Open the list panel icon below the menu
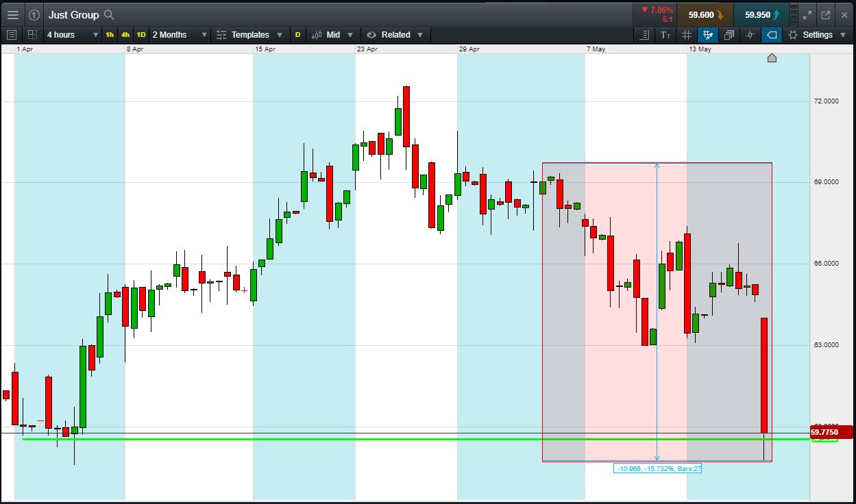This screenshot has width=856, height=504. point(12,34)
